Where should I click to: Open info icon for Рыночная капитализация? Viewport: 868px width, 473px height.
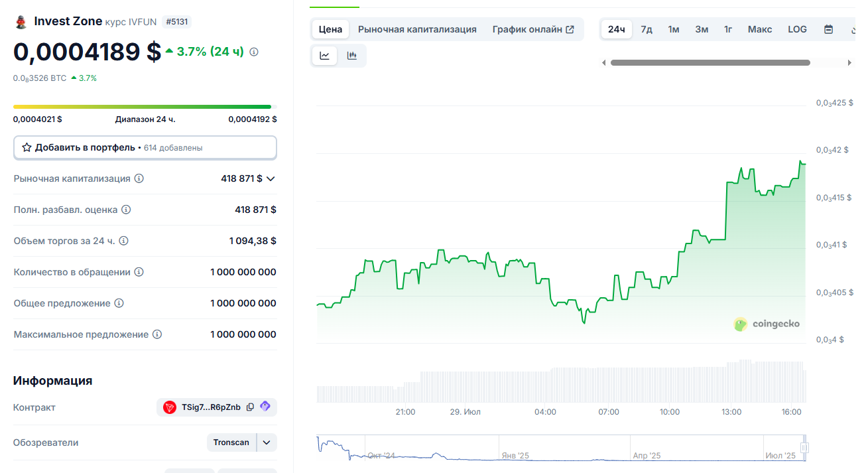point(139,178)
